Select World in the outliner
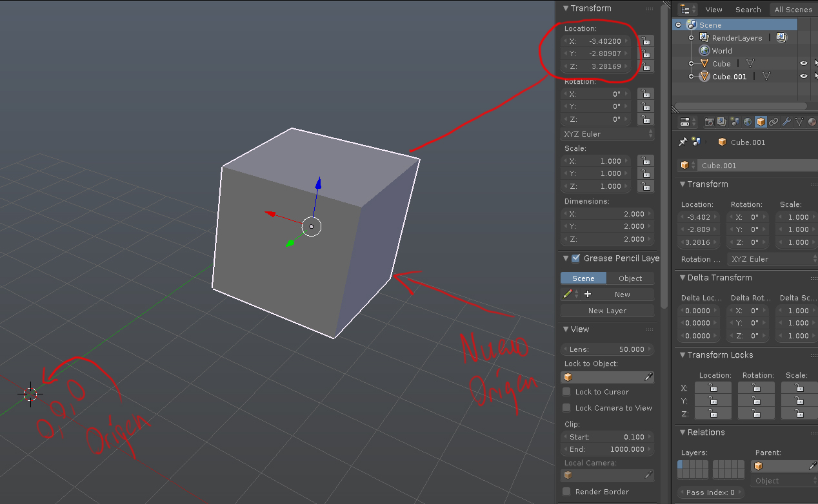This screenshot has height=504, width=818. (722, 51)
